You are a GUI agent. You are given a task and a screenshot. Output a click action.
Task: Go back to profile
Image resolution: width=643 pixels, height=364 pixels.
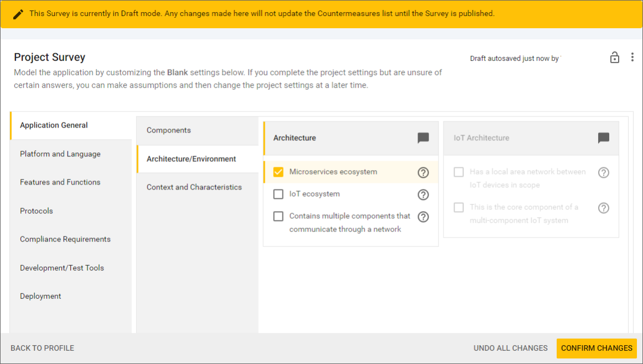coord(43,348)
